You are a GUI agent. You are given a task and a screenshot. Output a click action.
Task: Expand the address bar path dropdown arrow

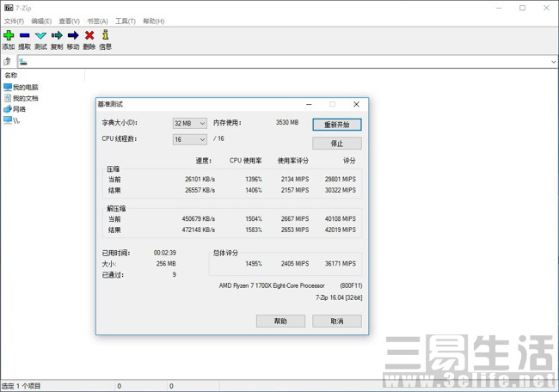click(553, 62)
